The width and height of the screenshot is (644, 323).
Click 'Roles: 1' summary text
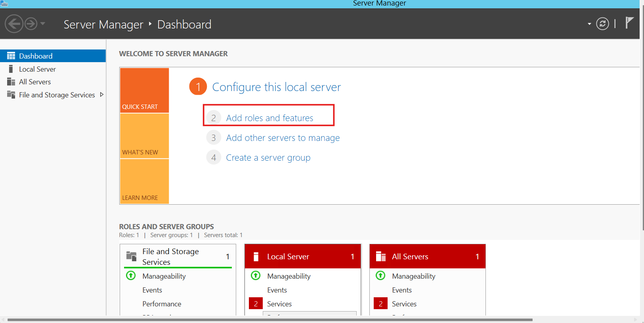point(129,235)
